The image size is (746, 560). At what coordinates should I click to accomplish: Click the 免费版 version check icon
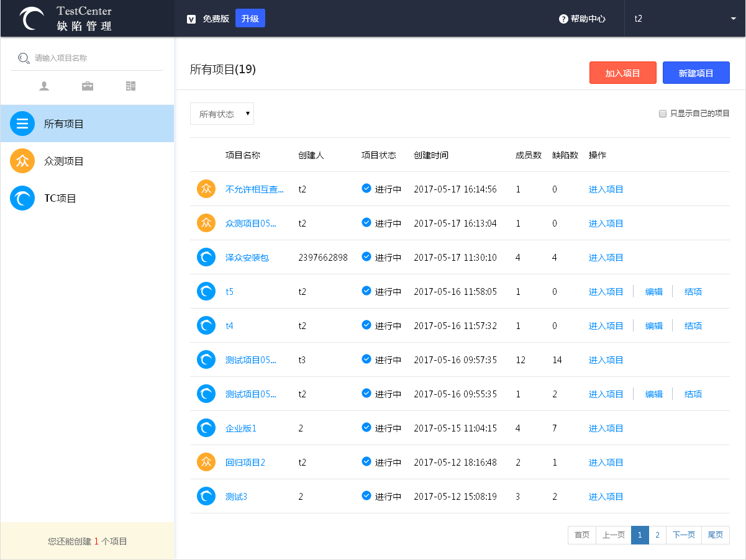(x=192, y=19)
